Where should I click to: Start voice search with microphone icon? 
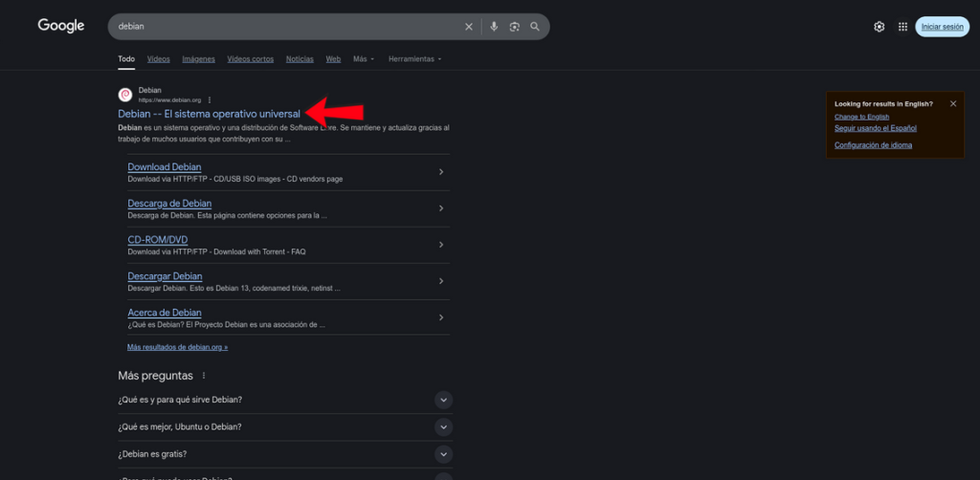[494, 27]
